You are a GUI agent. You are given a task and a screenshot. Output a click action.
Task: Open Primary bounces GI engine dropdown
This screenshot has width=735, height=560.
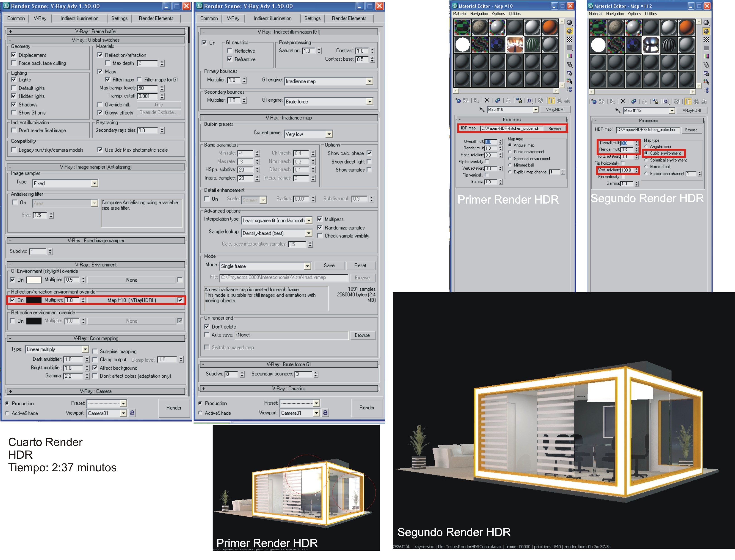[369, 81]
